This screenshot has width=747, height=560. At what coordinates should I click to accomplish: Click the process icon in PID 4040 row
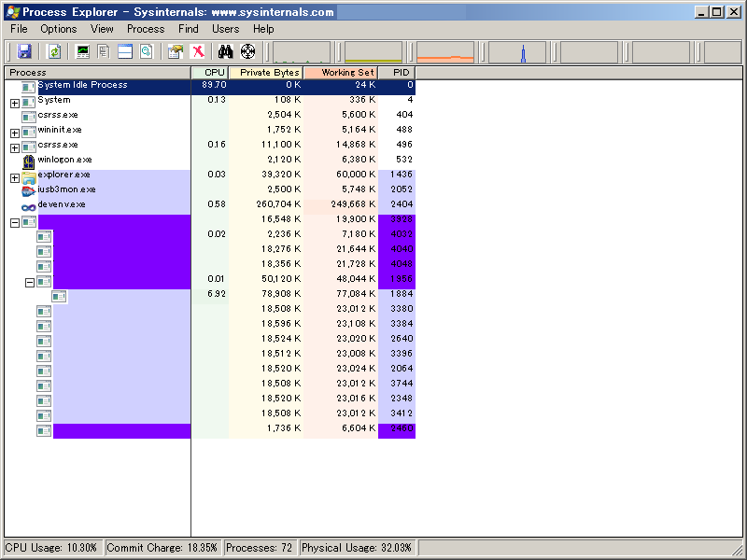point(44,251)
